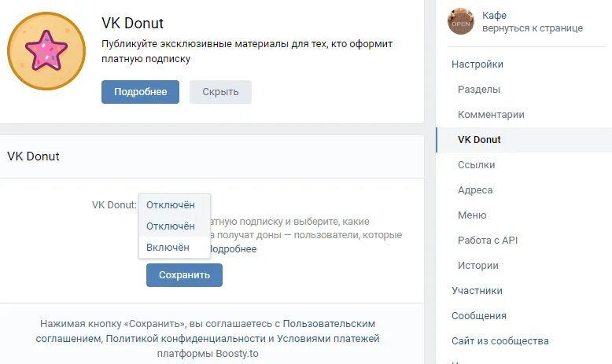Image resolution: width=612 pixels, height=364 pixels.
Task: Open Сообщения sidebar section
Action: pos(479,316)
